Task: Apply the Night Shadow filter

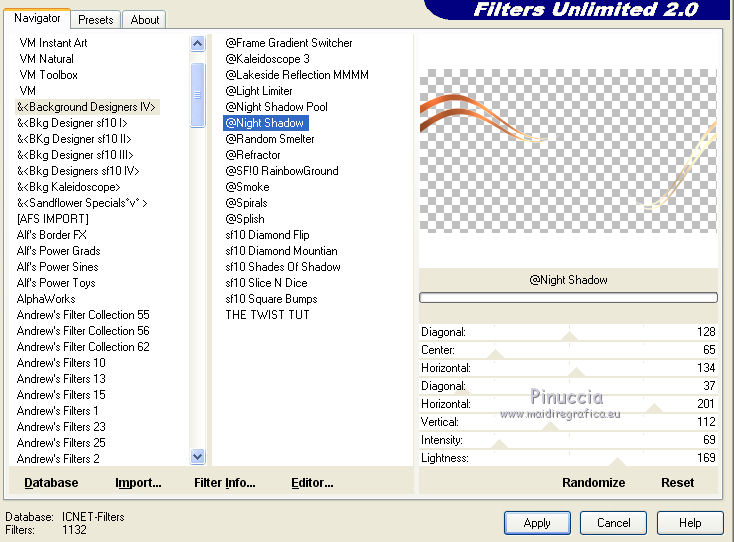Action: (537, 523)
